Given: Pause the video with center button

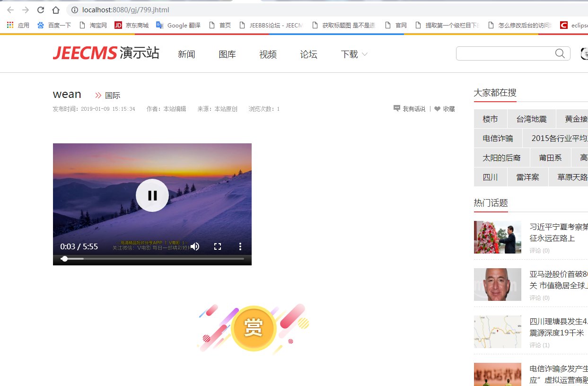Looking at the screenshot, I should pos(152,195).
